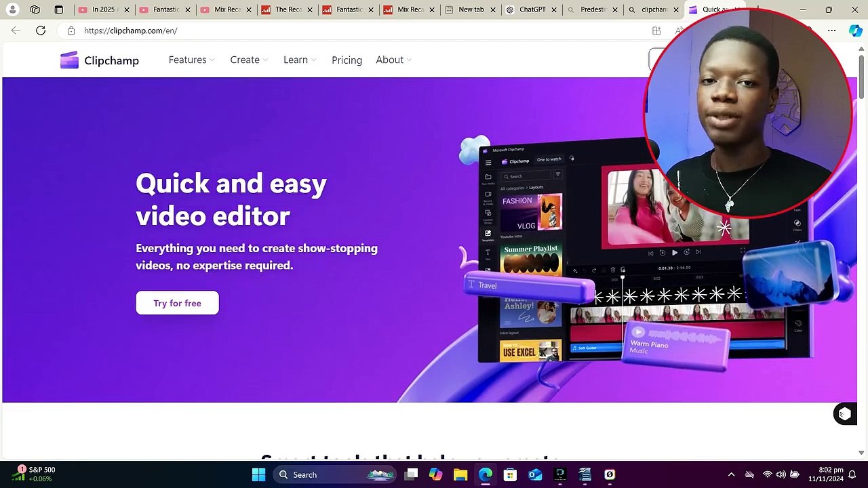Open the Windows Start menu
Viewport: 868px width, 488px height.
point(258,474)
